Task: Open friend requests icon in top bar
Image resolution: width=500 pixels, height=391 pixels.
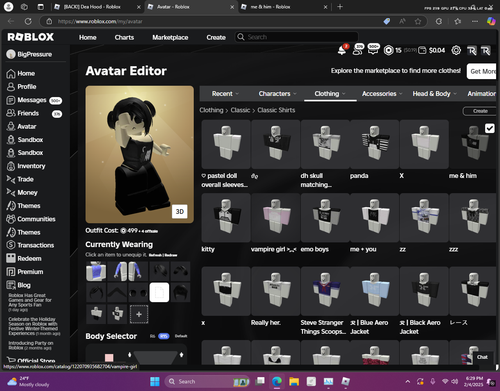Action: 358,50
